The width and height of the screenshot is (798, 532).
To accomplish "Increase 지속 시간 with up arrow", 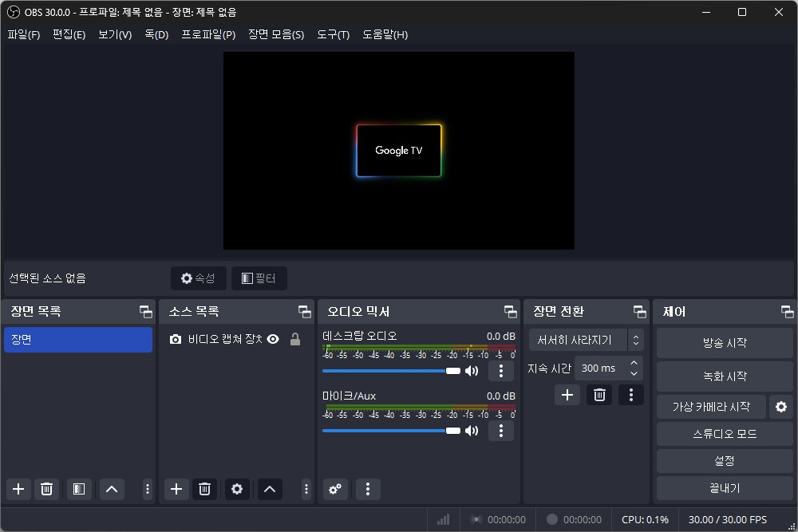I will click(x=634, y=363).
